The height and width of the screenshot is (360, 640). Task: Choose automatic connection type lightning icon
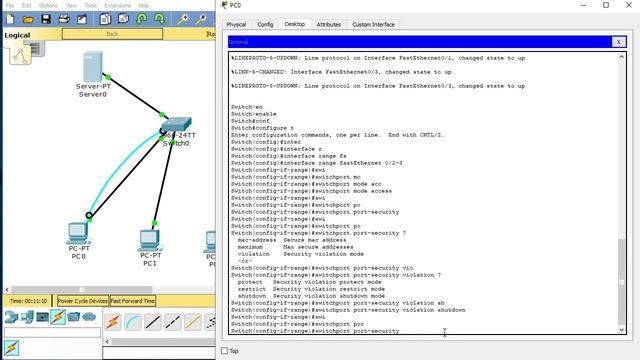(113, 322)
